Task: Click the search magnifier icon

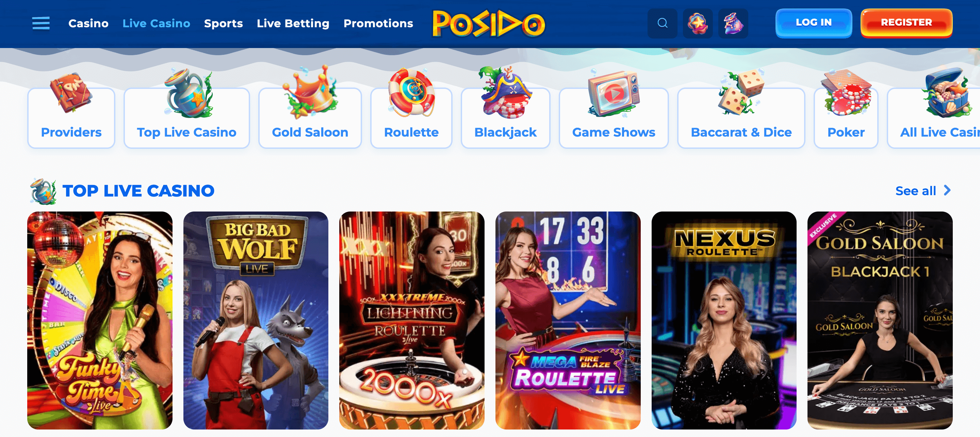Action: 662,23
